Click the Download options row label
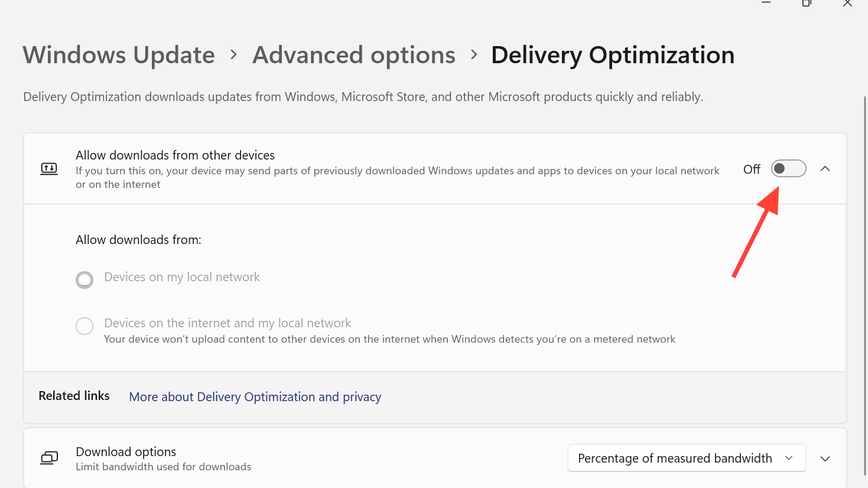This screenshot has width=868, height=488. (126, 452)
